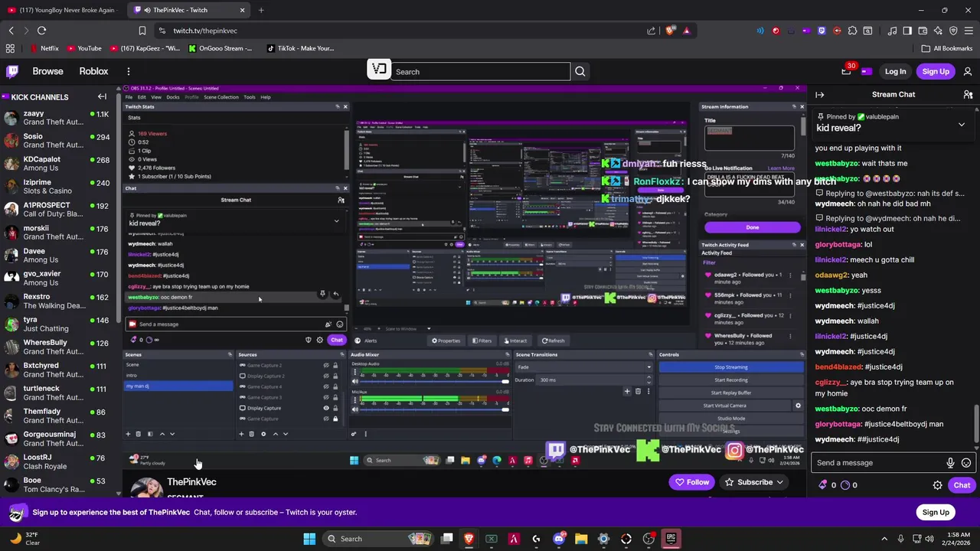Click the top Sign Up button
This screenshot has width=980, height=551.
[936, 71]
